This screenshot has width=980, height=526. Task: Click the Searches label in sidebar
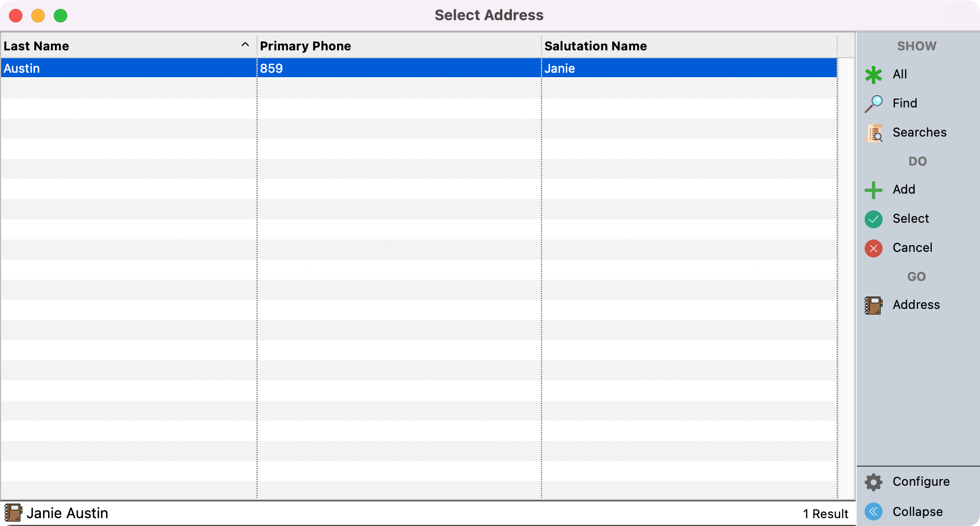pyautogui.click(x=919, y=133)
